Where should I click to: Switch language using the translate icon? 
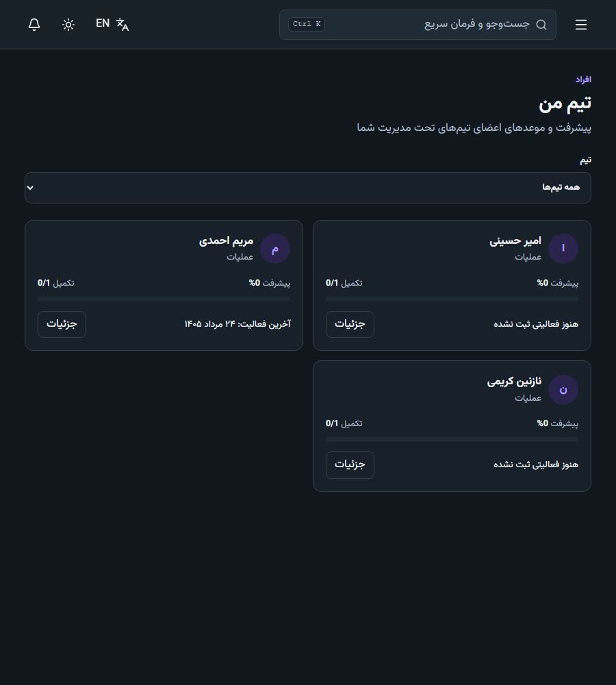click(123, 25)
